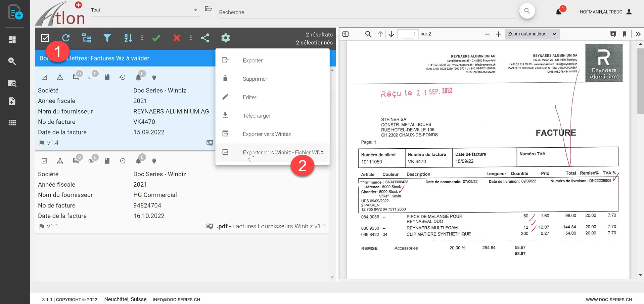This screenshot has width=644, height=304.
Task: Open the notifications bell
Action: point(559,12)
